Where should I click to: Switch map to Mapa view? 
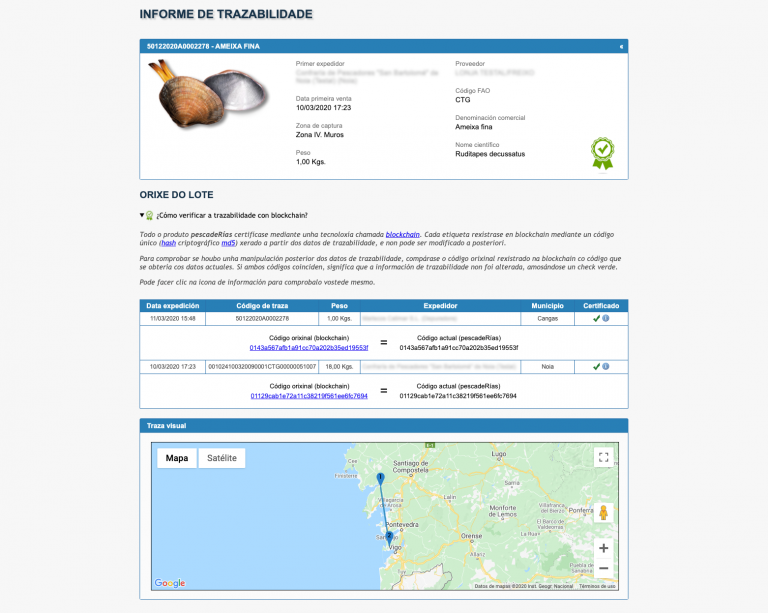pyautogui.click(x=177, y=458)
